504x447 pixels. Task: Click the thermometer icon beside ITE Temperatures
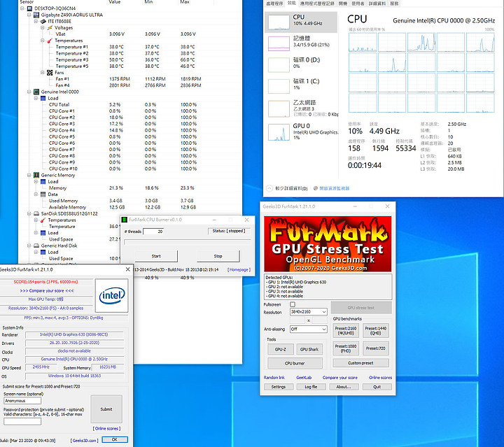tap(50, 41)
